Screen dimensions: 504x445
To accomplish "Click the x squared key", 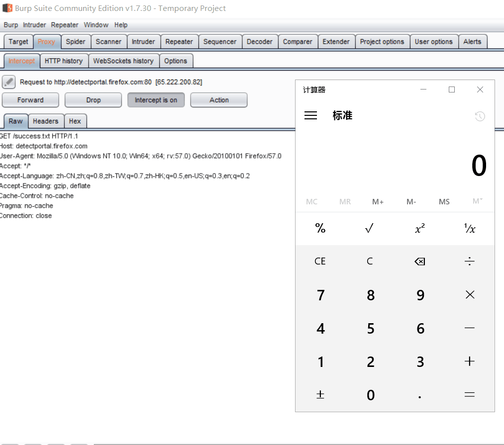I will pos(419,228).
